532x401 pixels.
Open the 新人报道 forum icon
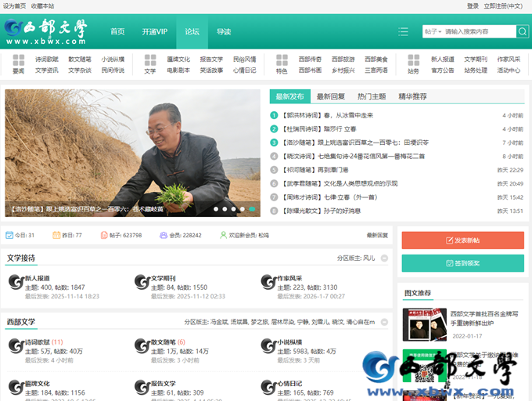pos(16,282)
